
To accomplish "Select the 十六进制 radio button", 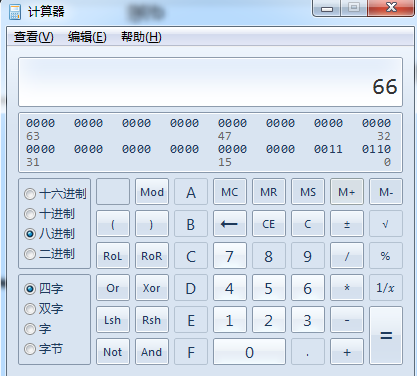I will (x=55, y=194).
